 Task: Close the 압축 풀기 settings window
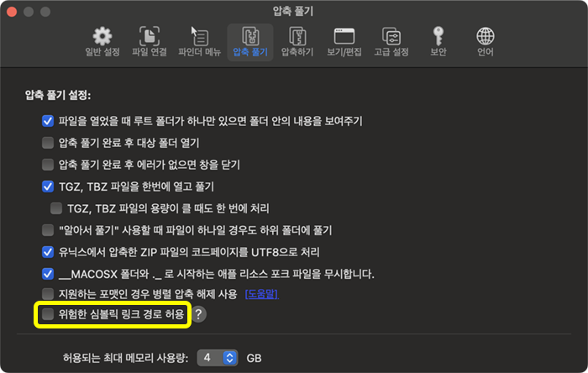click(x=13, y=12)
